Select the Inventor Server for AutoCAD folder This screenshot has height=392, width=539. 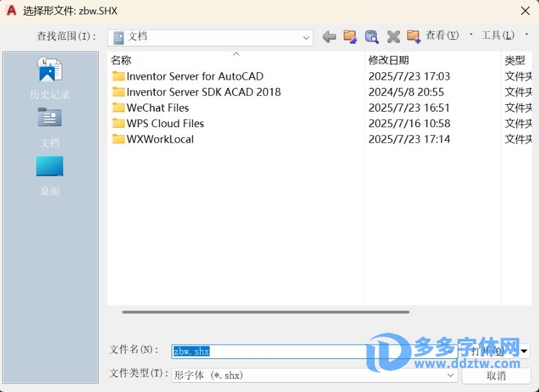click(x=195, y=77)
